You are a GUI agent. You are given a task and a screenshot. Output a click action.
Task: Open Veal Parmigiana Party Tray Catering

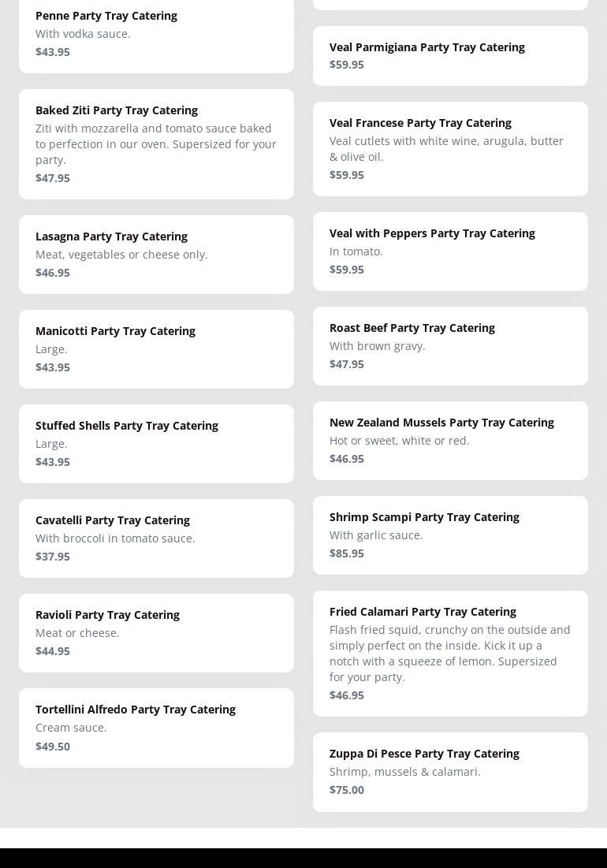point(450,56)
